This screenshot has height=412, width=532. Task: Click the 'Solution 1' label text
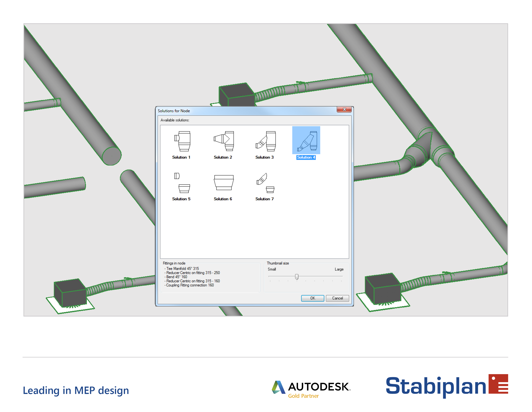[x=181, y=157]
